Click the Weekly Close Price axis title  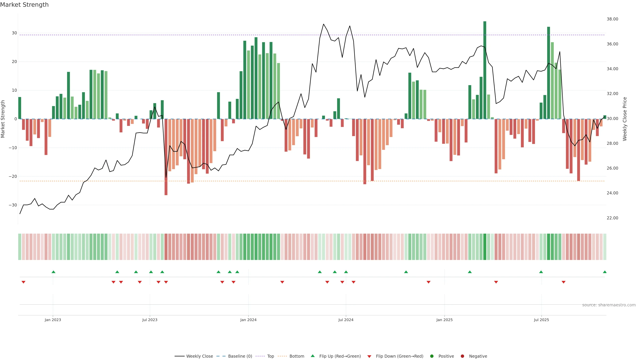625,119
